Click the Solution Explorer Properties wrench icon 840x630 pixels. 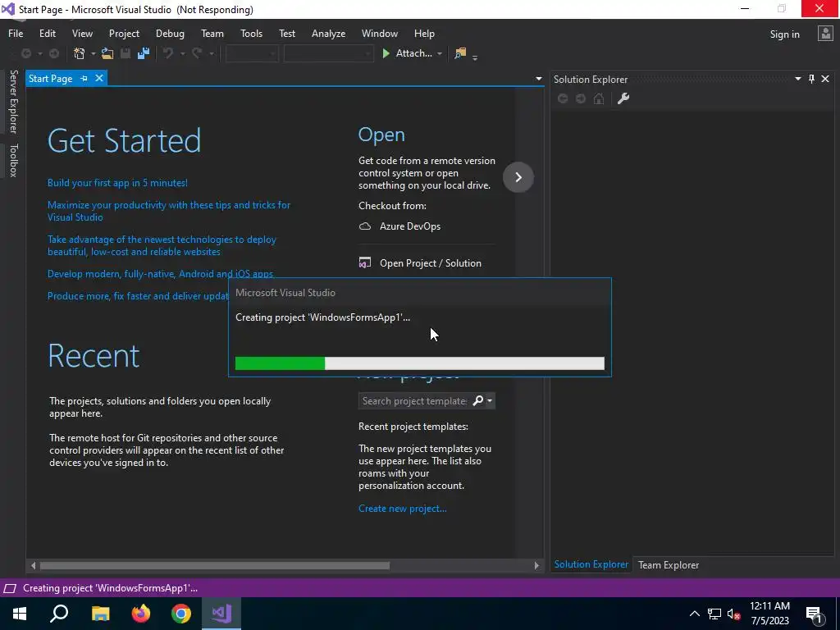pyautogui.click(x=623, y=98)
